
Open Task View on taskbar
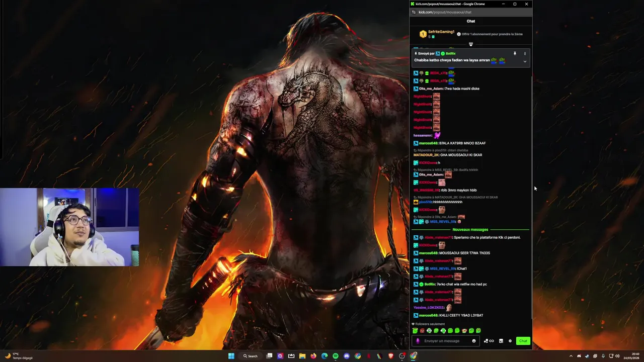pos(269,356)
